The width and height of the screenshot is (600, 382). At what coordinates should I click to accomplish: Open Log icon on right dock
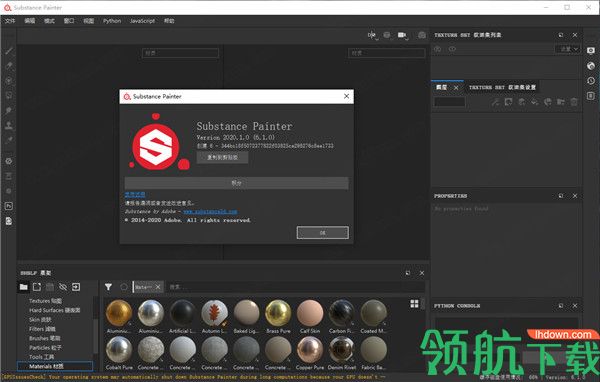coord(591,96)
